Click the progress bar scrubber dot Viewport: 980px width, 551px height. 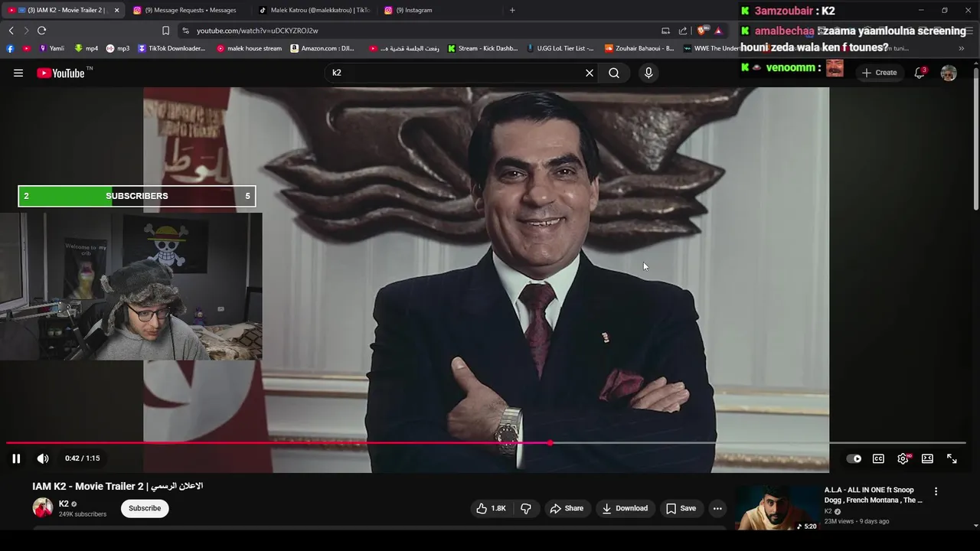click(x=550, y=443)
